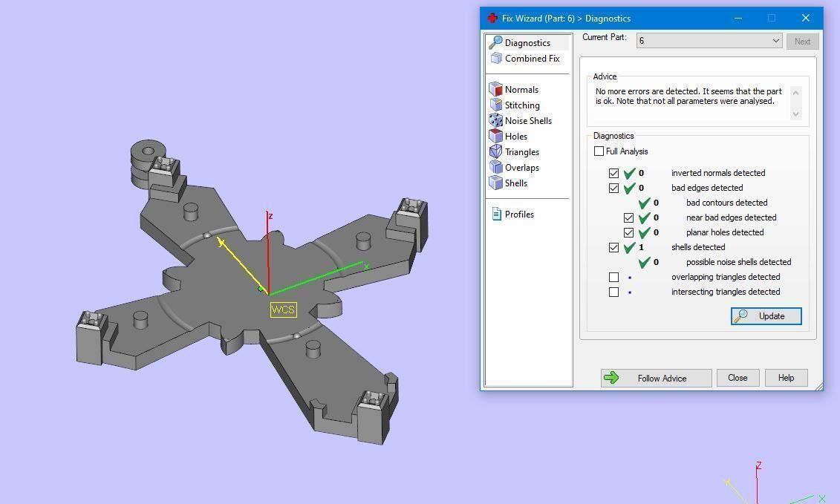This screenshot has height=504, width=840.
Task: Click the Stitching cube icon
Action: [495, 105]
